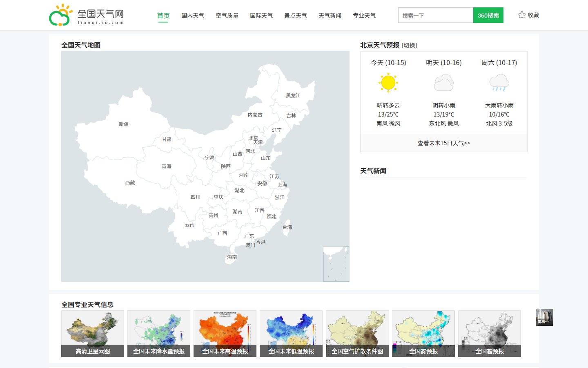
Task: Select 西藏 on the weather map
Action: (x=130, y=183)
